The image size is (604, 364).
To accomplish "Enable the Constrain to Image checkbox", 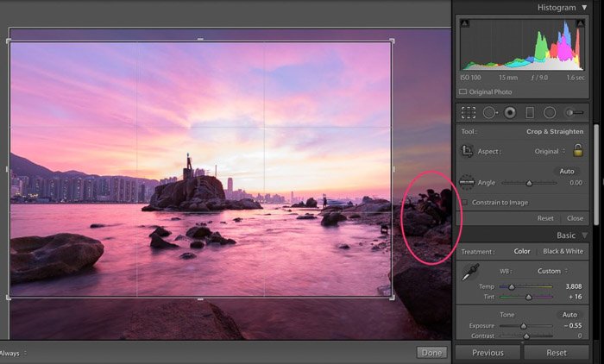I will 464,202.
